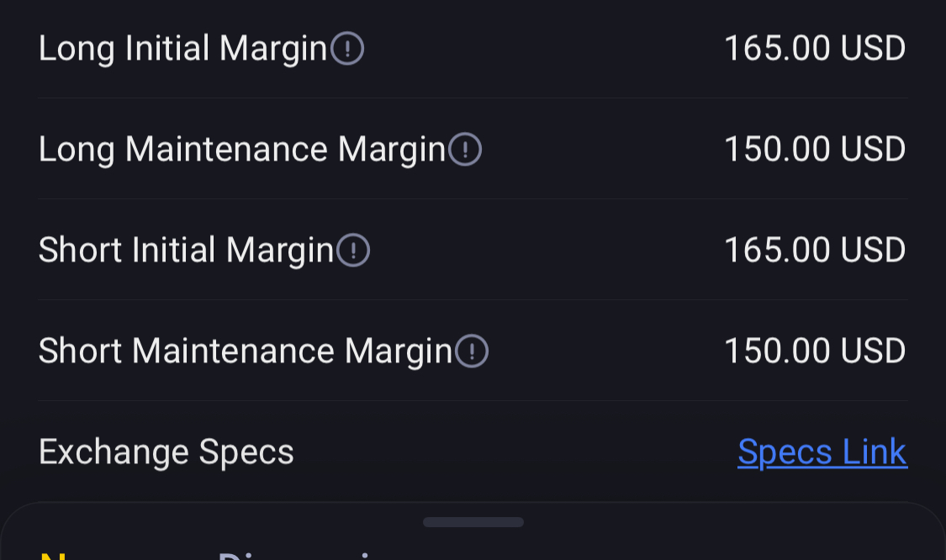Image resolution: width=946 pixels, height=560 pixels.
Task: Tap the Long Initial Margin info icon
Action: [x=347, y=49]
